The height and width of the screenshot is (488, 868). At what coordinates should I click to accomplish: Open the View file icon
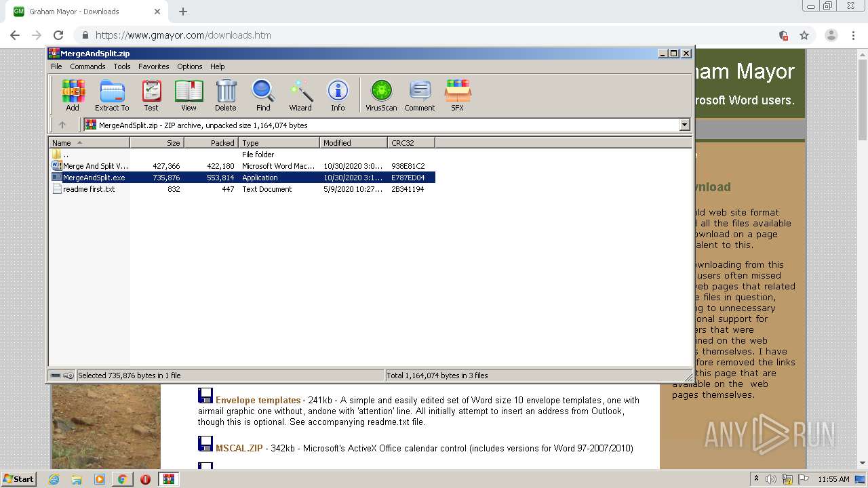tap(189, 95)
